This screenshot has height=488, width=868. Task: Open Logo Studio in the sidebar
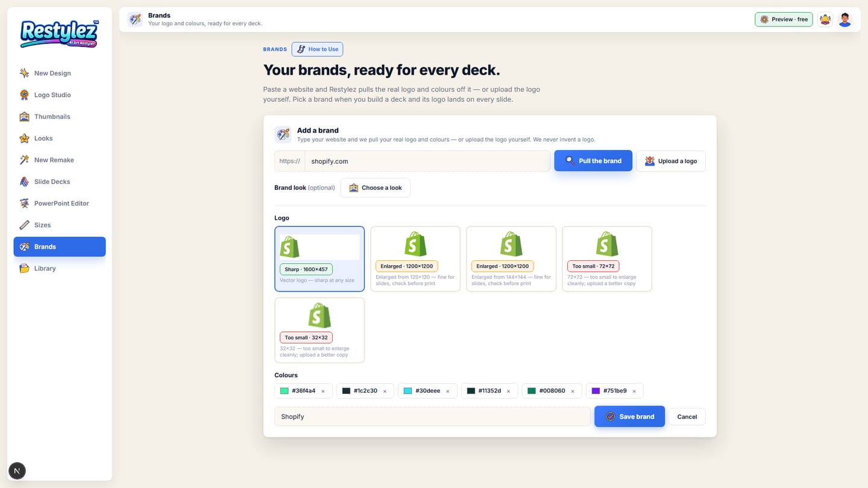pos(59,95)
